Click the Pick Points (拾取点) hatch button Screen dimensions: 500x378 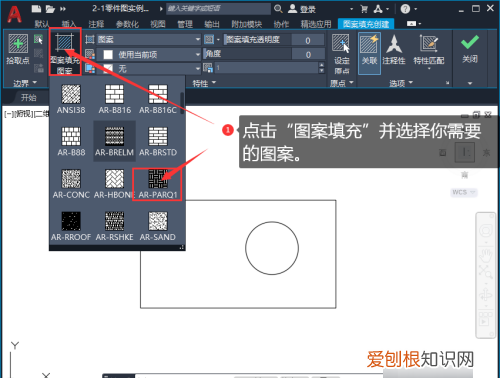pos(18,49)
